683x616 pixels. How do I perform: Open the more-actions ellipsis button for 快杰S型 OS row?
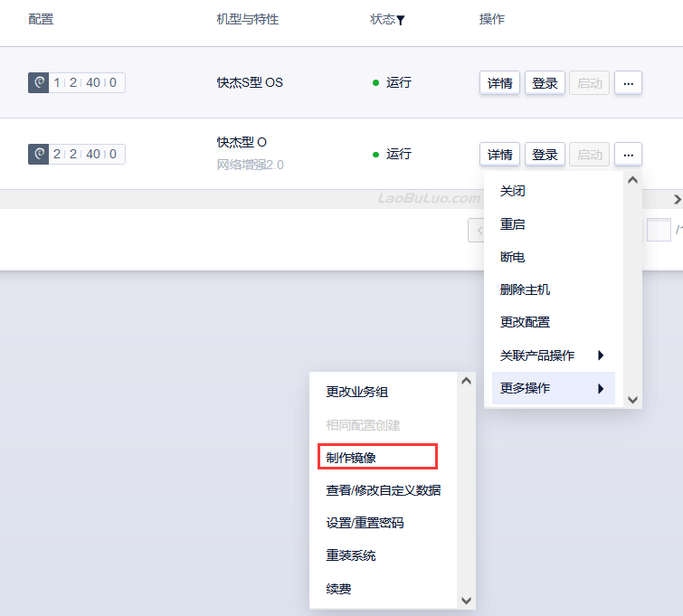pos(628,83)
